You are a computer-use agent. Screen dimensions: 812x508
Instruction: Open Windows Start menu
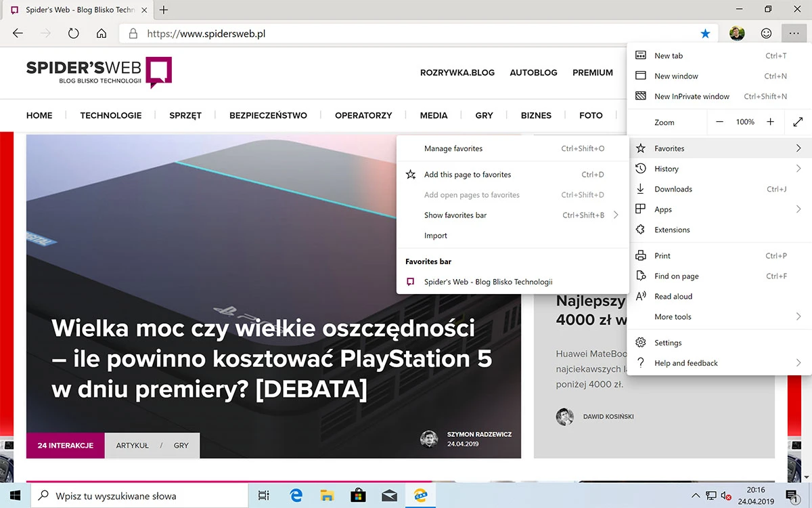click(15, 496)
